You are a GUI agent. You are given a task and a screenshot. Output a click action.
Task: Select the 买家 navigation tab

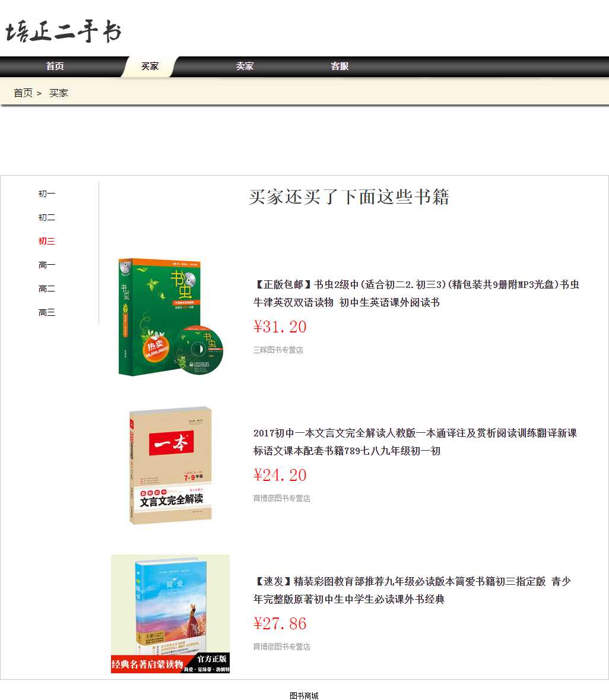[150, 66]
